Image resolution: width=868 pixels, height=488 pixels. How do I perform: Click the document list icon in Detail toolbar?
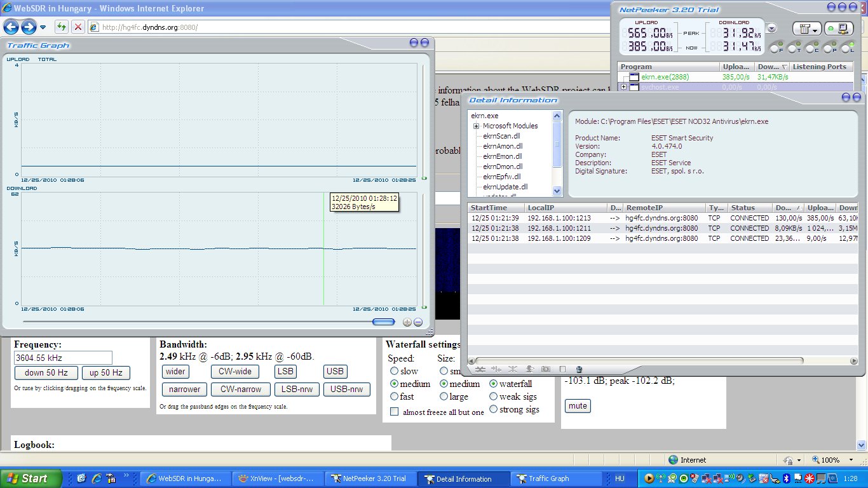pos(562,369)
